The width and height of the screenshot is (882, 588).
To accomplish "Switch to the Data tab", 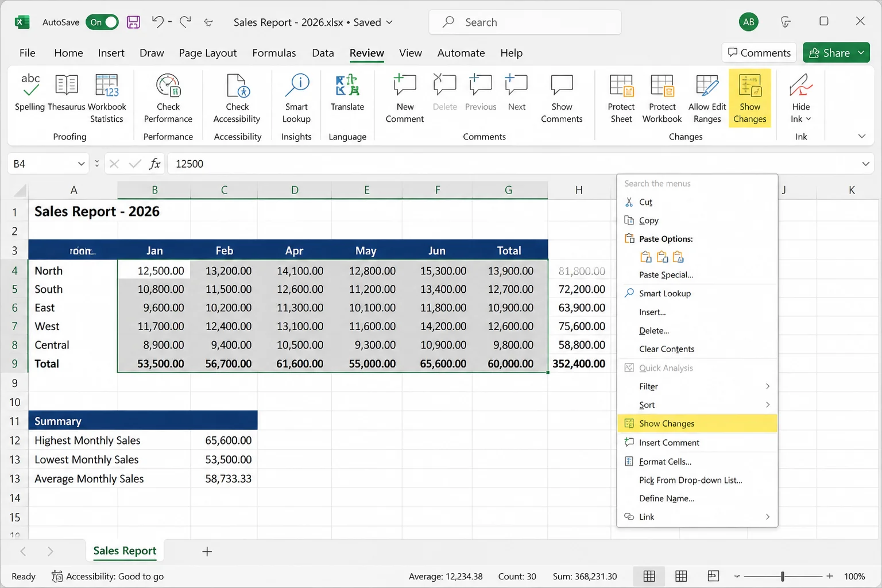I will click(323, 53).
